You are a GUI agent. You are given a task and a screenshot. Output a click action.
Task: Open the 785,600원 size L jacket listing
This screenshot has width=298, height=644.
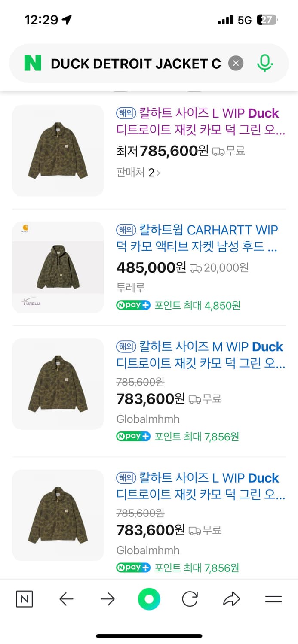point(200,121)
